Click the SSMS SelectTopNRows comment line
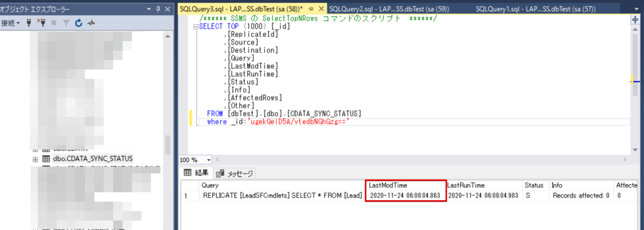 click(x=318, y=18)
